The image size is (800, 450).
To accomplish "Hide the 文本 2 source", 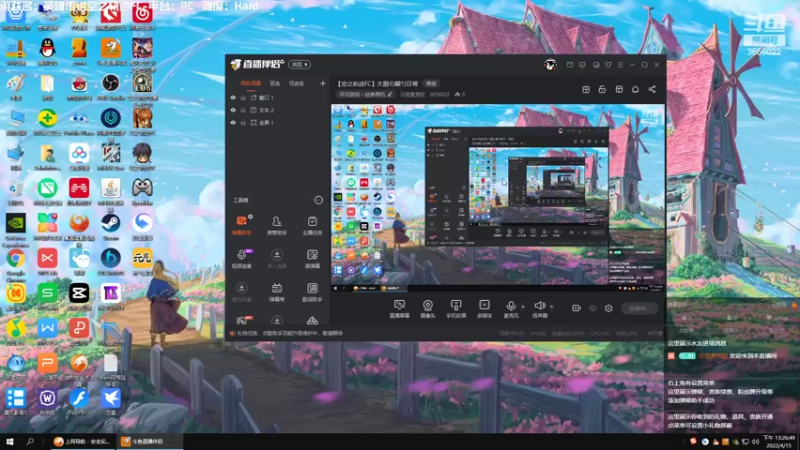I will (x=233, y=110).
